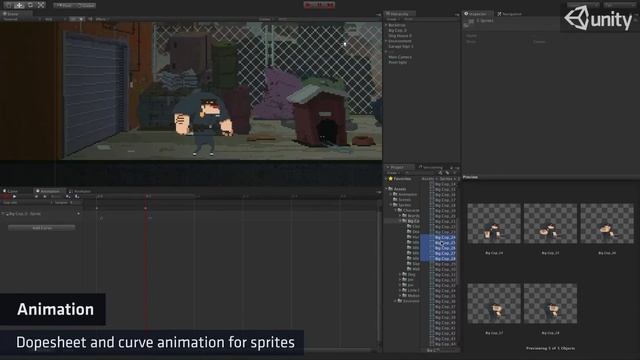Open the Scene Effects dropdown
Screen dimensions: 640x360
(x=101, y=19)
